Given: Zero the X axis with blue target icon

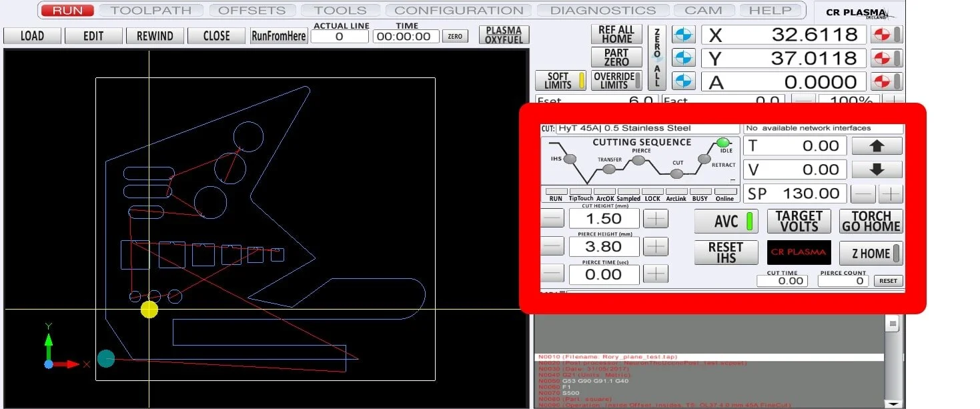Looking at the screenshot, I should [x=682, y=35].
